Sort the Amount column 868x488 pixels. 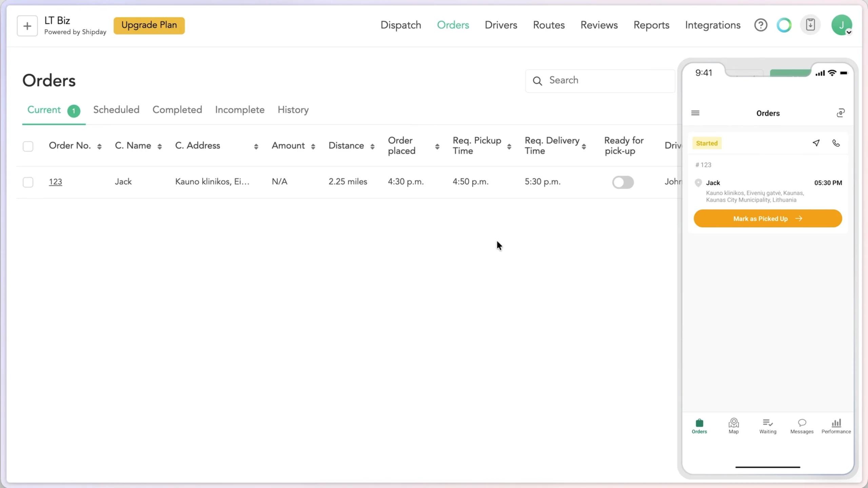coord(313,146)
